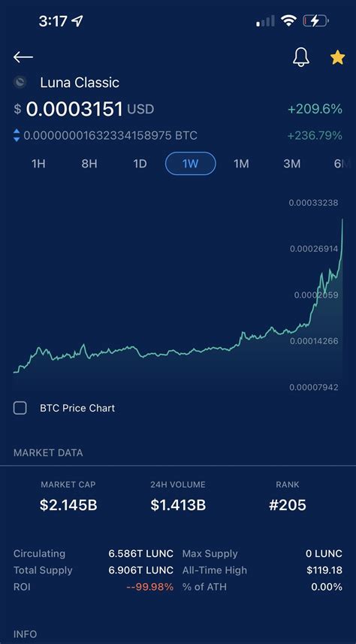Enable the BTC Price Chart checkbox
Viewport: 356px width, 644px height.
pyautogui.click(x=20, y=408)
